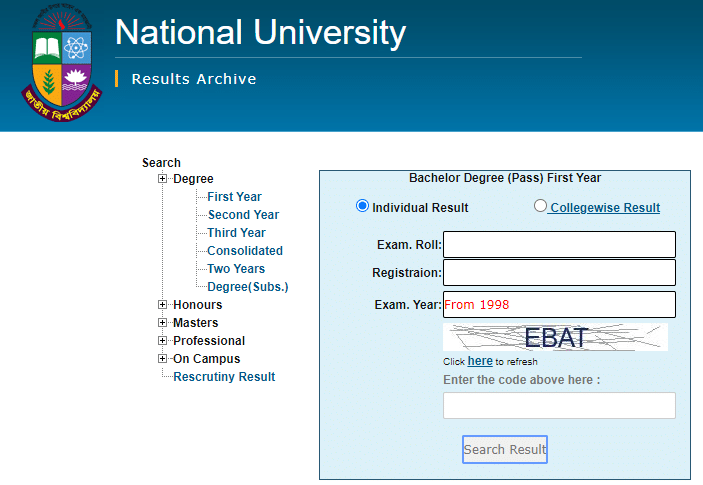Open the Consolidated results link
The width and height of the screenshot is (703, 485).
[x=245, y=251]
